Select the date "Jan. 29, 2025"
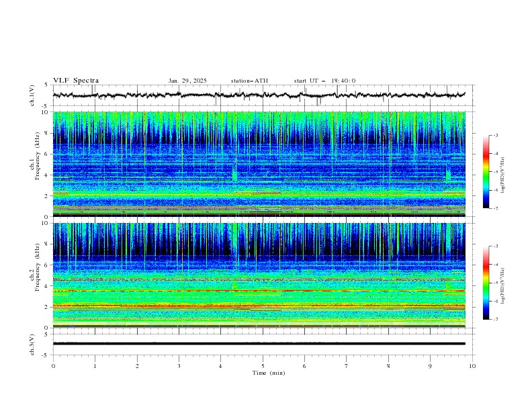The width and height of the screenshot is (532, 411). tap(187, 81)
